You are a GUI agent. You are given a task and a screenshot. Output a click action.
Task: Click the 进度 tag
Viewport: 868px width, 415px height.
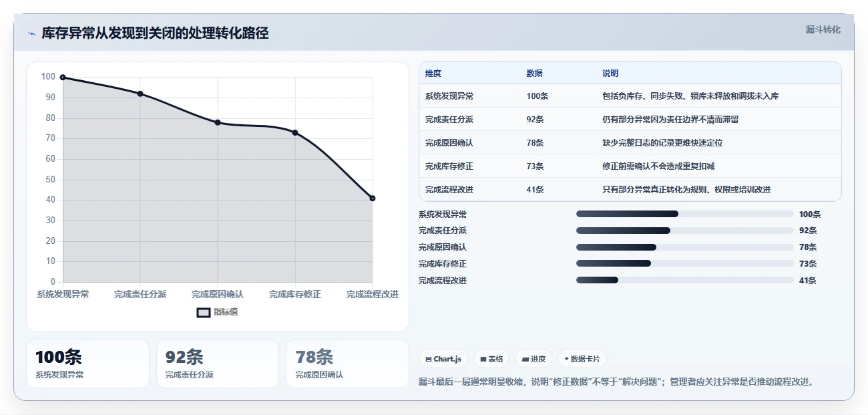coord(533,359)
